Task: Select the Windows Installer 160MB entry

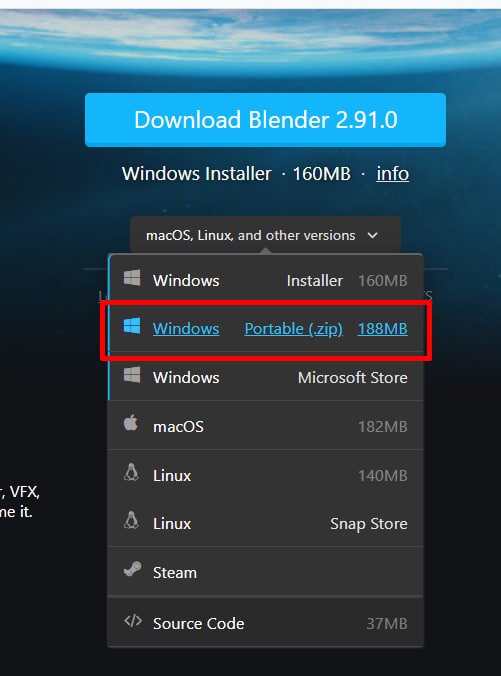Action: (265, 280)
